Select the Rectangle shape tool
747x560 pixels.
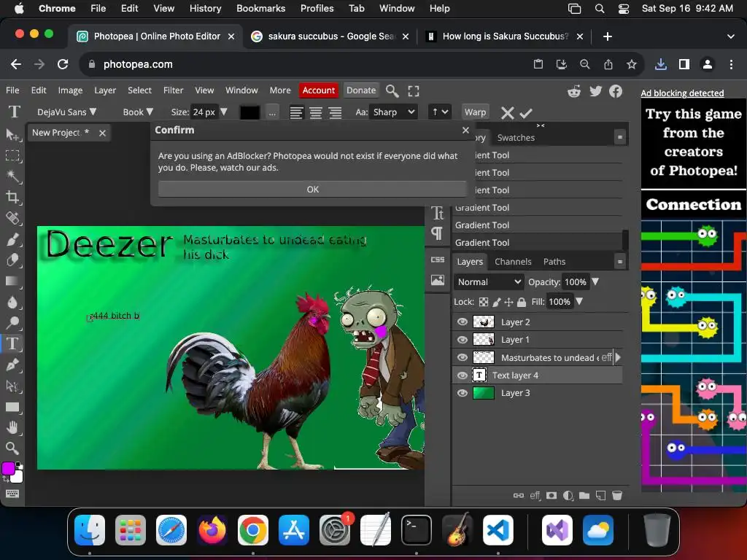(x=12, y=407)
